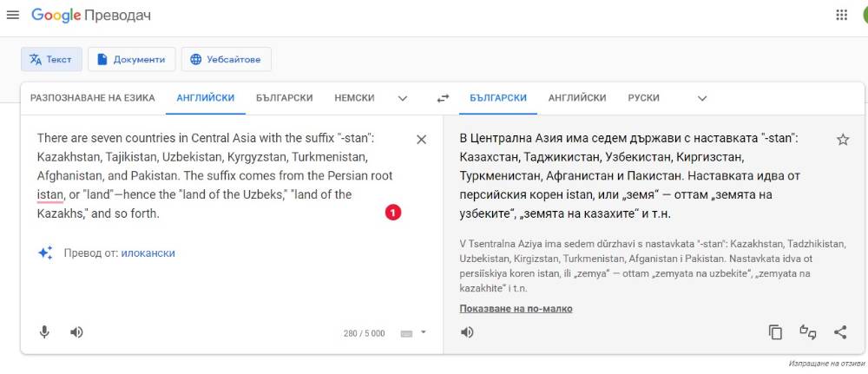Start voice input with microphone

click(x=45, y=332)
